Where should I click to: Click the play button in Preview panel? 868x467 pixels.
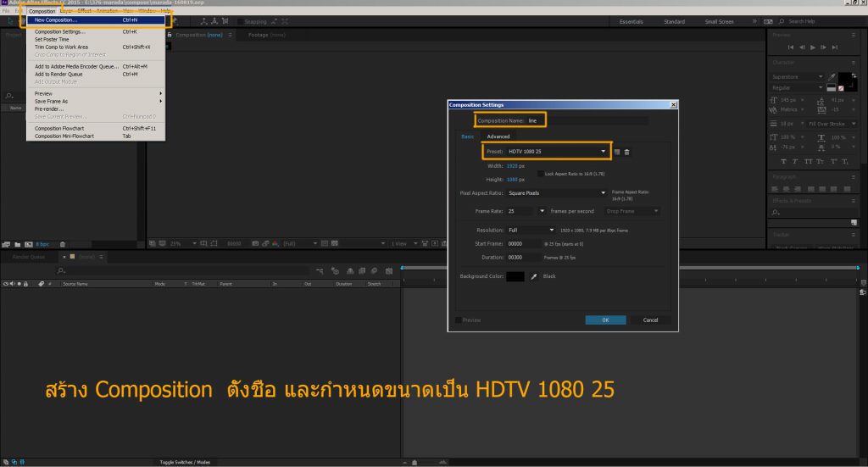813,47
